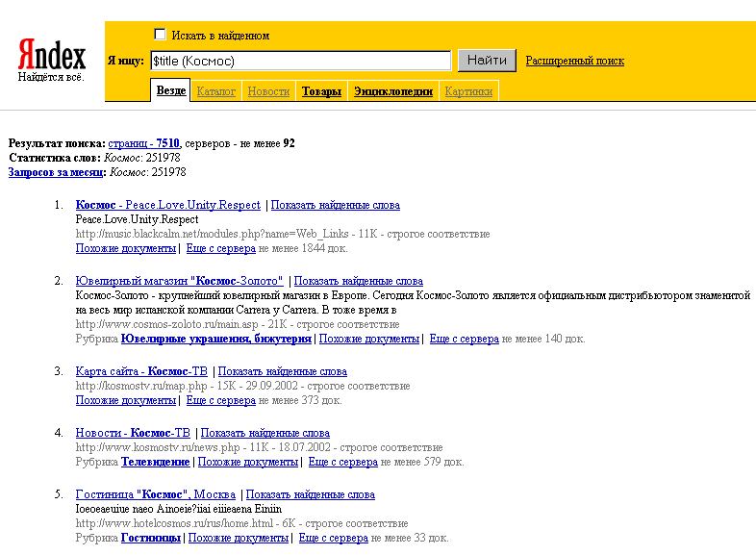This screenshot has height=555, width=756.
Task: Open the Гостиницы category link
Action: pos(150,538)
